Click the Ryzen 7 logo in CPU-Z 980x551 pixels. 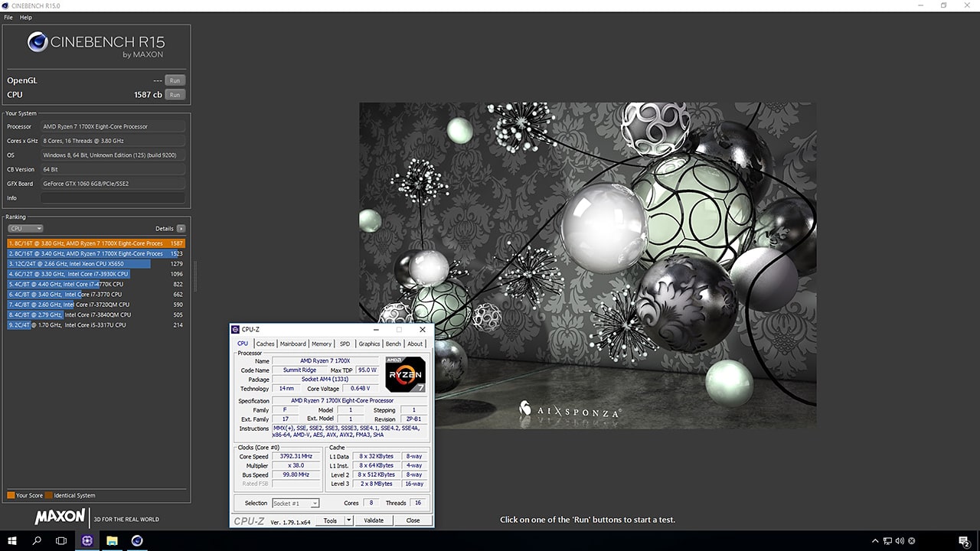tap(405, 375)
